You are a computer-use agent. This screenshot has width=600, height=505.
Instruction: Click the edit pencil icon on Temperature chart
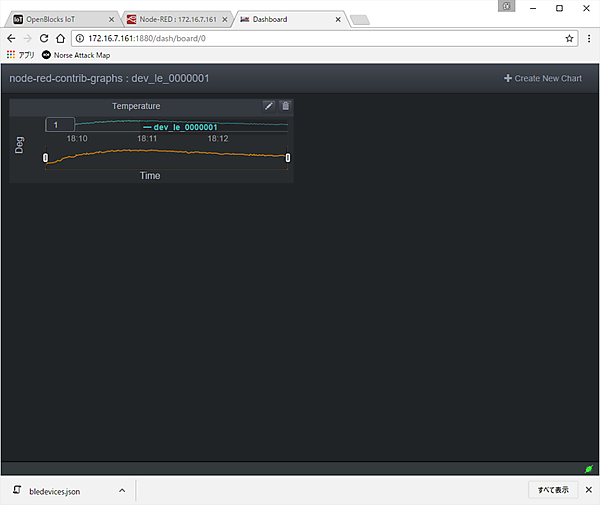tap(268, 106)
